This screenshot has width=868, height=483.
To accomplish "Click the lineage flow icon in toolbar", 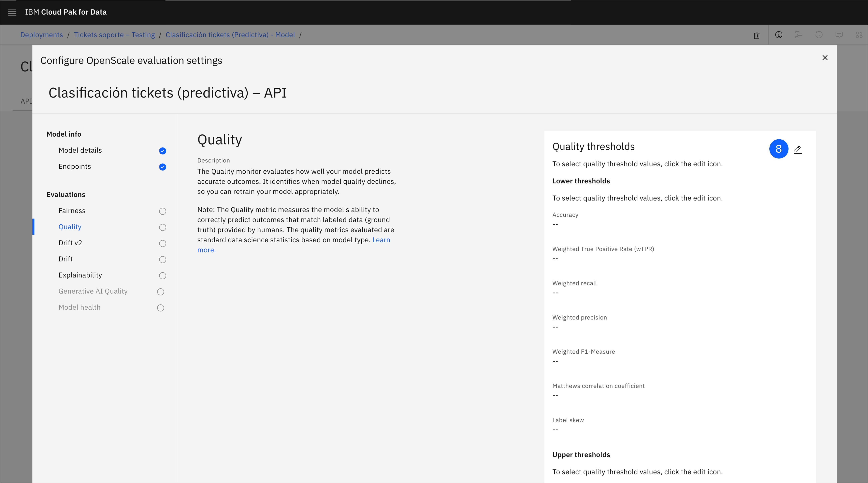I will tap(799, 35).
